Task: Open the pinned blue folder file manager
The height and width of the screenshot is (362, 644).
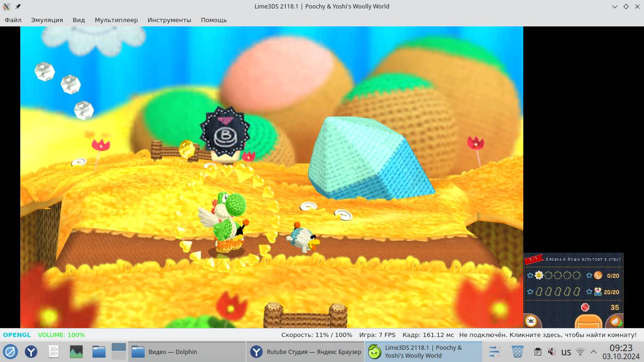Action: pyautogui.click(x=99, y=352)
